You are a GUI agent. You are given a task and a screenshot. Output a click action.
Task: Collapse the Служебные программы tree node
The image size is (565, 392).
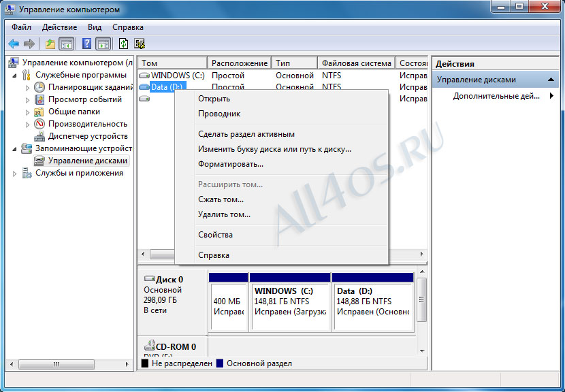click(15, 76)
